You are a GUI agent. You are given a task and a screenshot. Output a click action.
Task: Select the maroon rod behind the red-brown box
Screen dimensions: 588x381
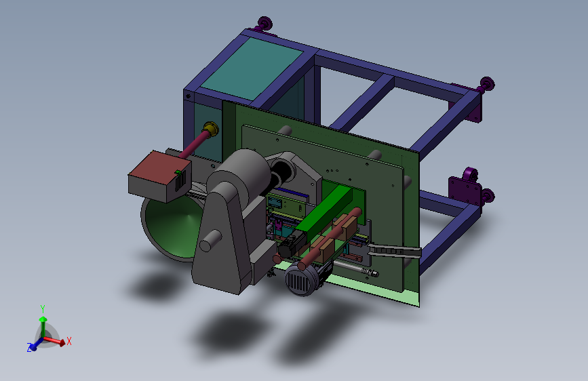[x=194, y=144]
